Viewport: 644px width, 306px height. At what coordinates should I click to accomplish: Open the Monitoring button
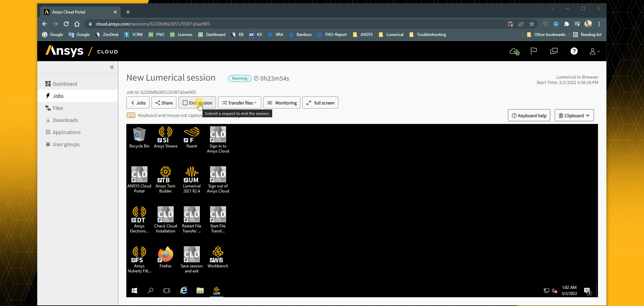[x=282, y=103]
